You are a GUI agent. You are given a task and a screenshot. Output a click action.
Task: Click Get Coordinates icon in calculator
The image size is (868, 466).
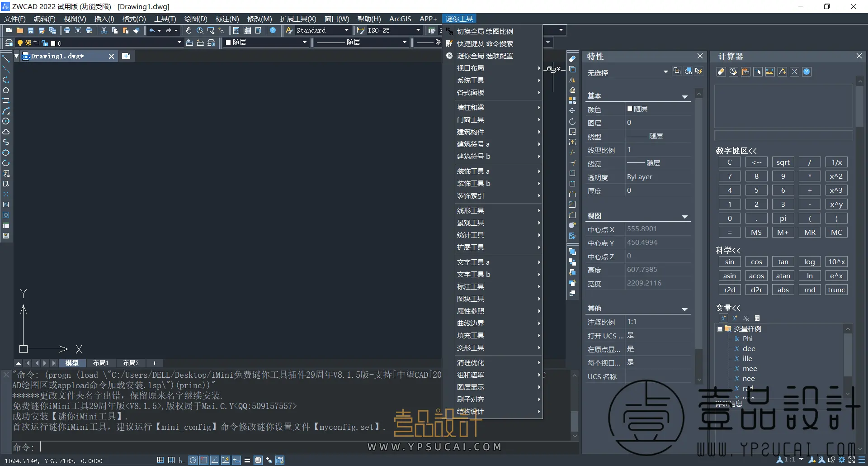point(758,72)
